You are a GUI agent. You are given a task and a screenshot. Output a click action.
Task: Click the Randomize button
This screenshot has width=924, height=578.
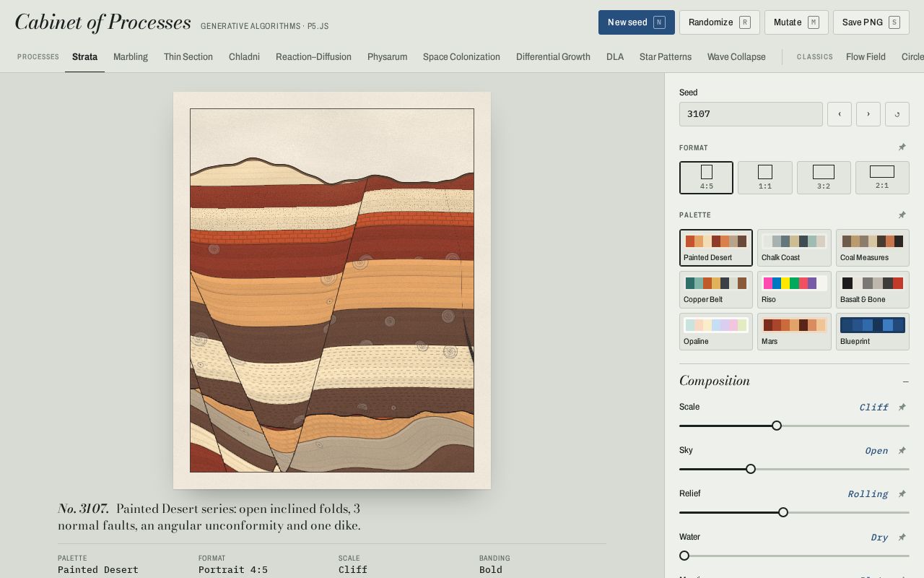point(720,22)
